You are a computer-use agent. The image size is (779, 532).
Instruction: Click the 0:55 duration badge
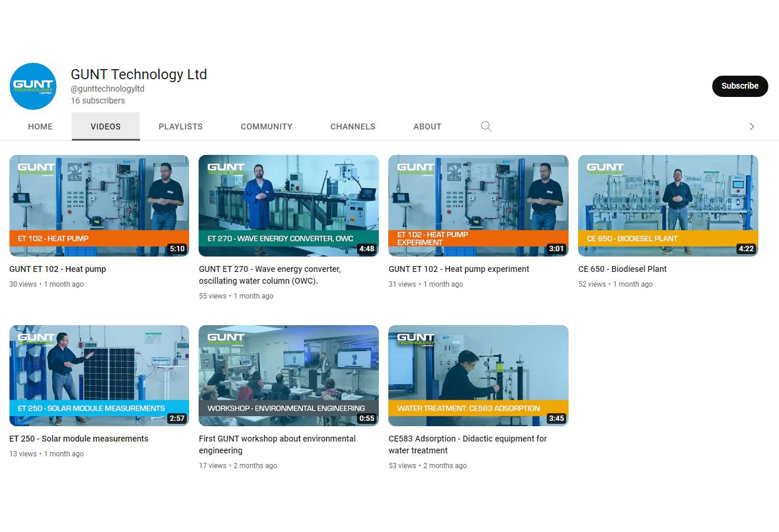pyautogui.click(x=367, y=419)
